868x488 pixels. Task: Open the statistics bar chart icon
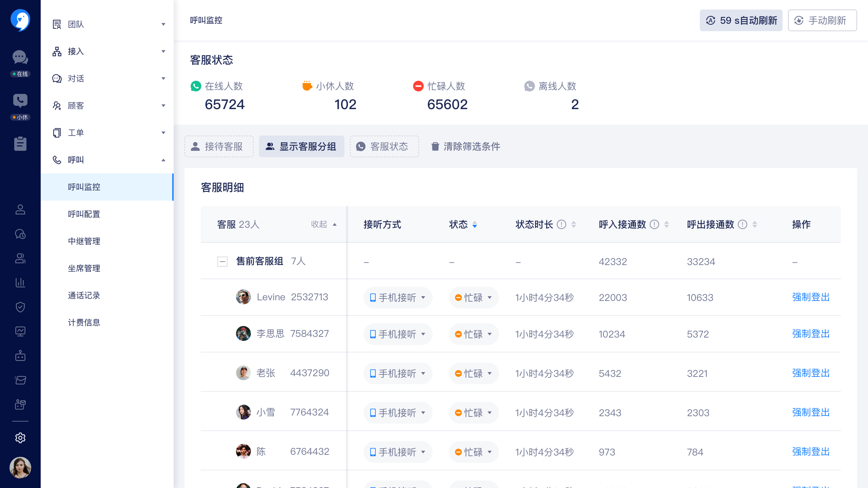20,282
